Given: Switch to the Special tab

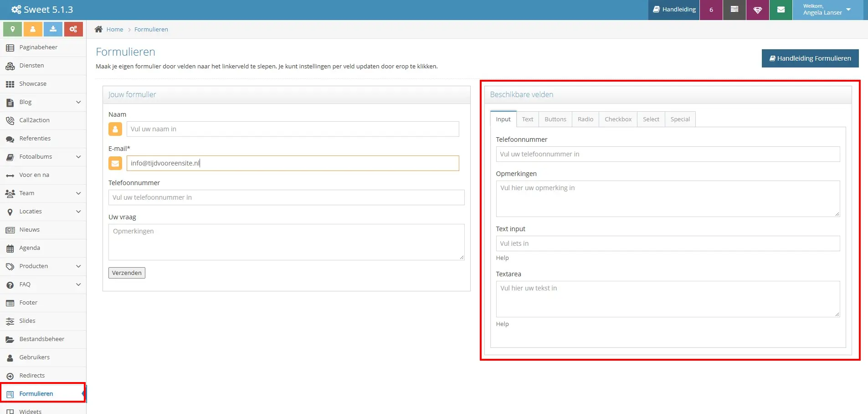Looking at the screenshot, I should click(680, 119).
